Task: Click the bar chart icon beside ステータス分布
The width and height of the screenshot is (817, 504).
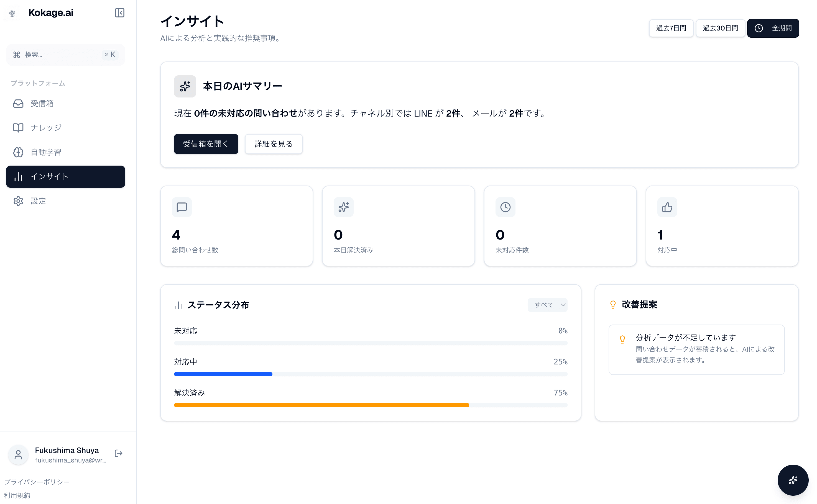Action: [178, 305]
